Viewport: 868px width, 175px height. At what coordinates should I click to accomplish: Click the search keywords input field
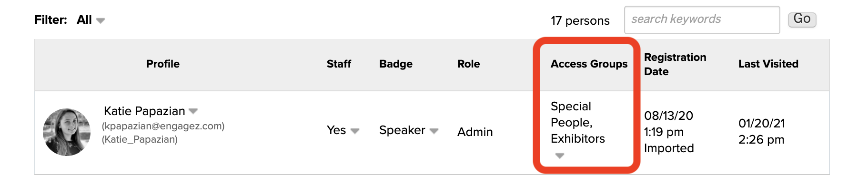pos(702,19)
